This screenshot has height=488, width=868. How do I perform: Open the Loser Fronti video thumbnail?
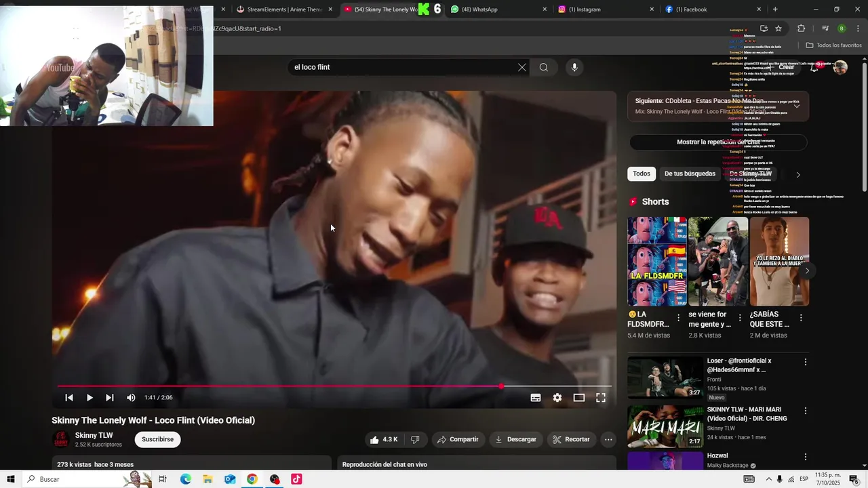pyautogui.click(x=665, y=377)
